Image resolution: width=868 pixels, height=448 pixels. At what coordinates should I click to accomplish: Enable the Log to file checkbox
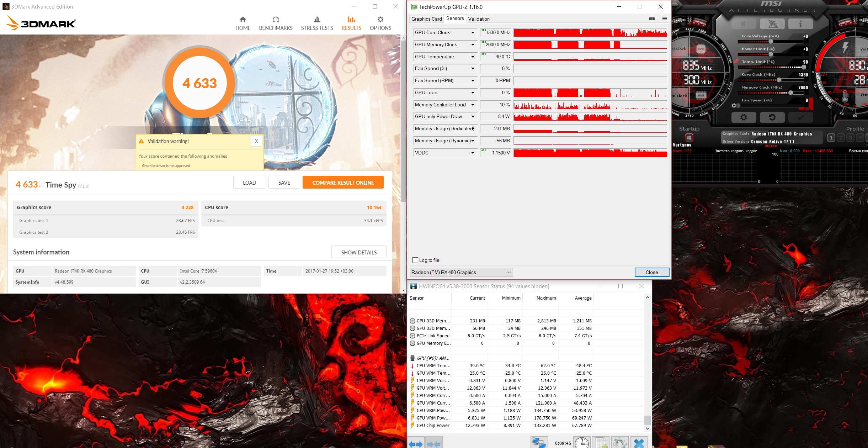(415, 260)
